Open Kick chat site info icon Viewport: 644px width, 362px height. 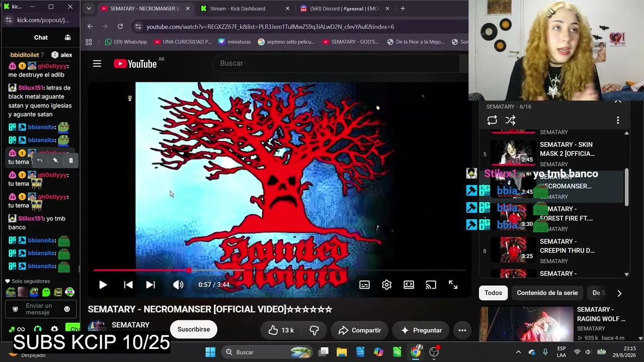9,20
